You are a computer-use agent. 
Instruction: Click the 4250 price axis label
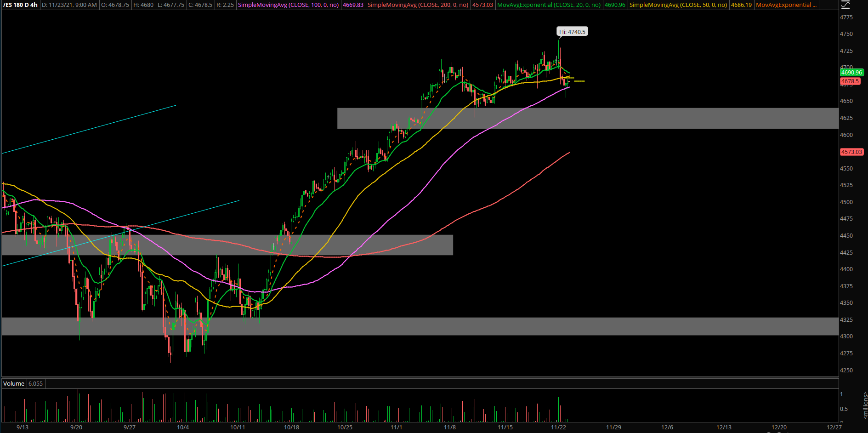pyautogui.click(x=846, y=370)
